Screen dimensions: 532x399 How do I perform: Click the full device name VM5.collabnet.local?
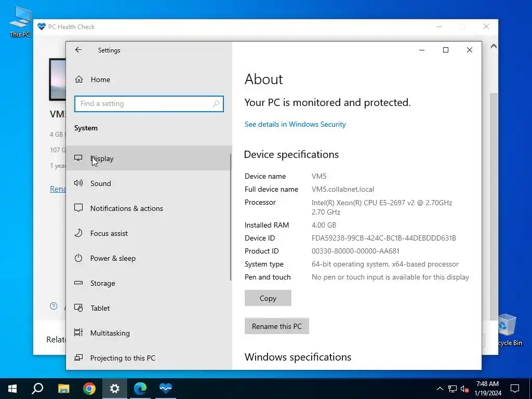point(343,189)
